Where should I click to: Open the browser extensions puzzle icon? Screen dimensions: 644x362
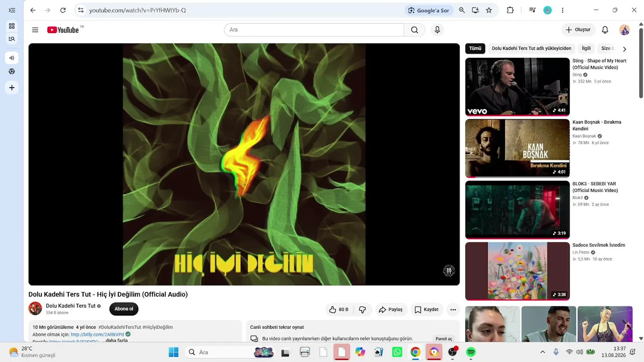510,10
